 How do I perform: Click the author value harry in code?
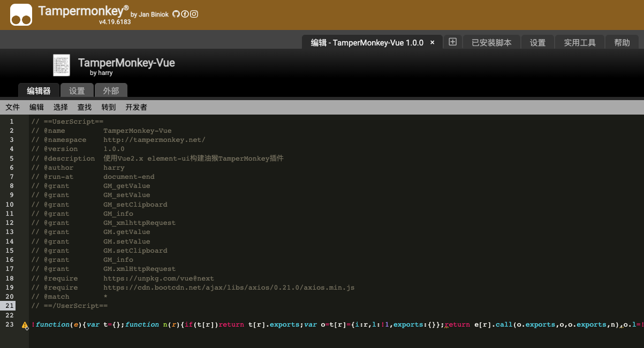point(114,168)
